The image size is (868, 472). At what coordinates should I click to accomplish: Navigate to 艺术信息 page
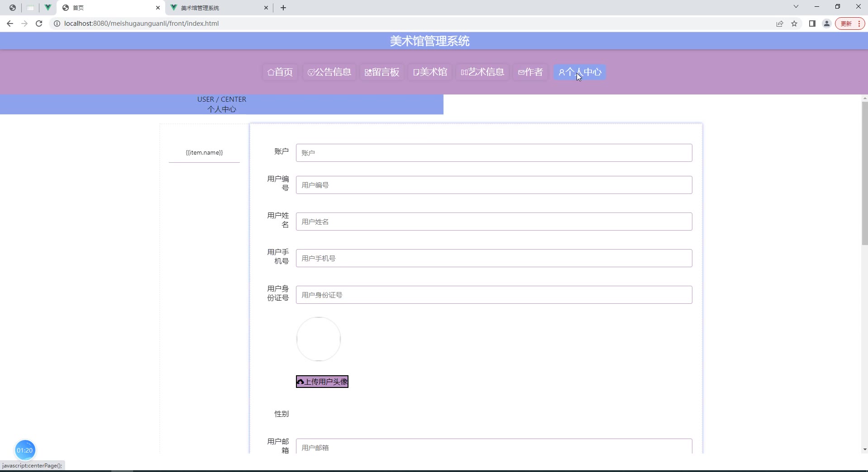click(x=482, y=72)
